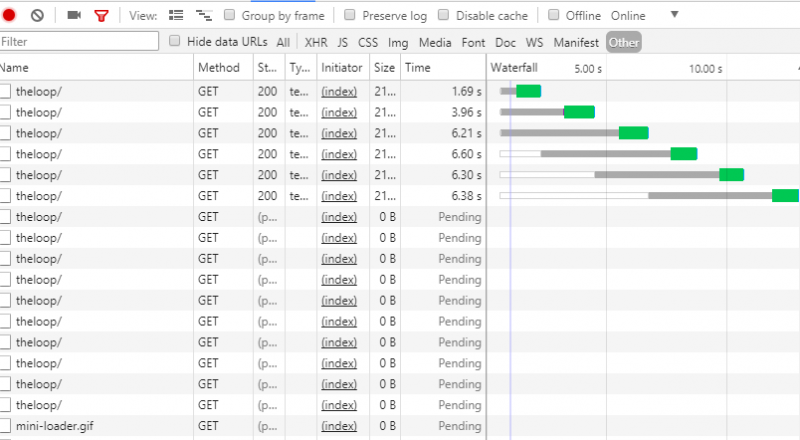Viewport: 800px width, 440px height.
Task: Open (index) initiator of 6.30 s request
Action: [339, 176]
